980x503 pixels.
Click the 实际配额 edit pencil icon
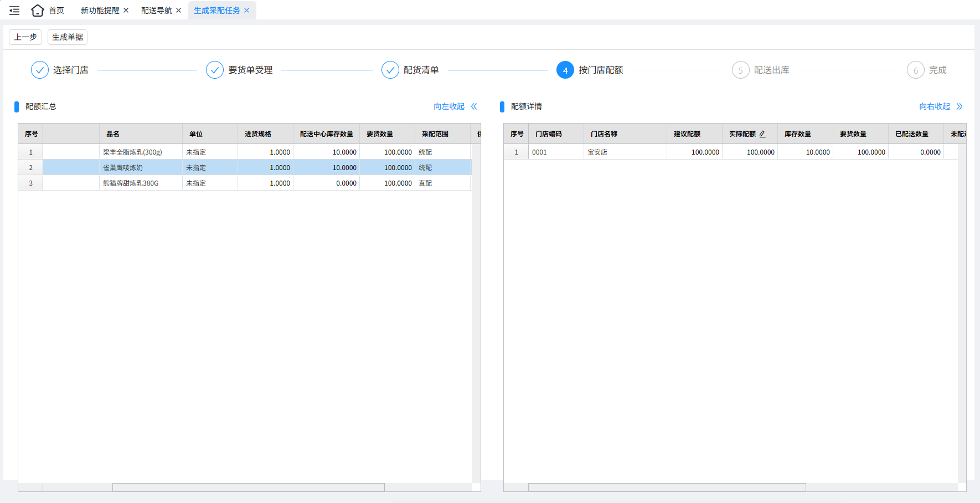tap(762, 134)
